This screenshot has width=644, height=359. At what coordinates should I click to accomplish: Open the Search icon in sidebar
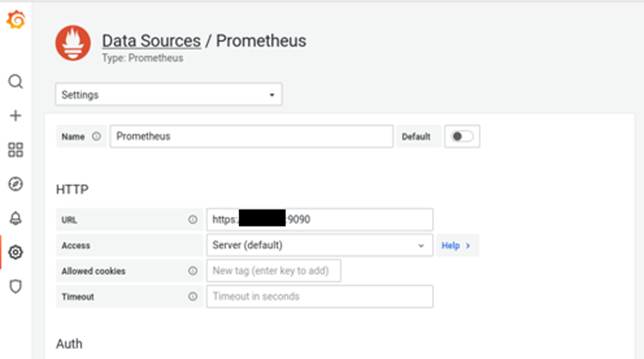(16, 81)
